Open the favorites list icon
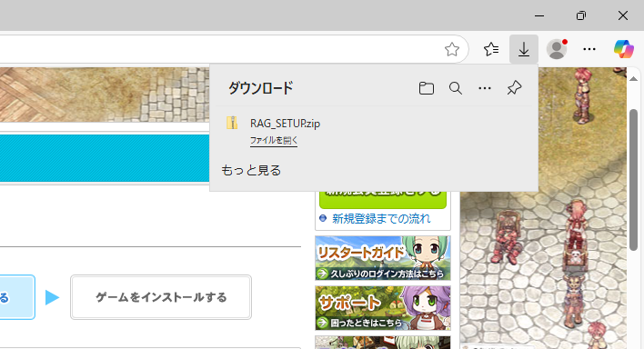This screenshot has height=349, width=644. 491,49
